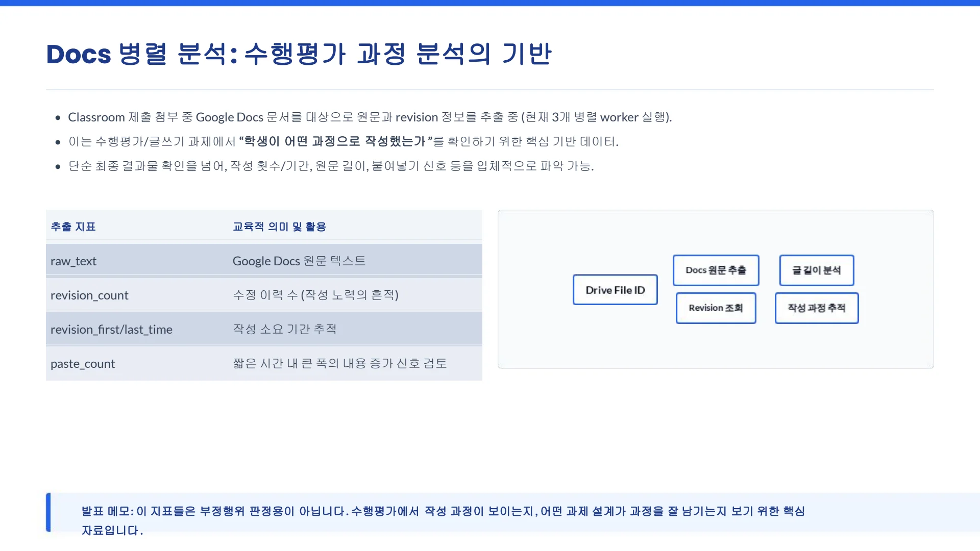Select the bullet starting '단순 최종 결과물'

331,166
